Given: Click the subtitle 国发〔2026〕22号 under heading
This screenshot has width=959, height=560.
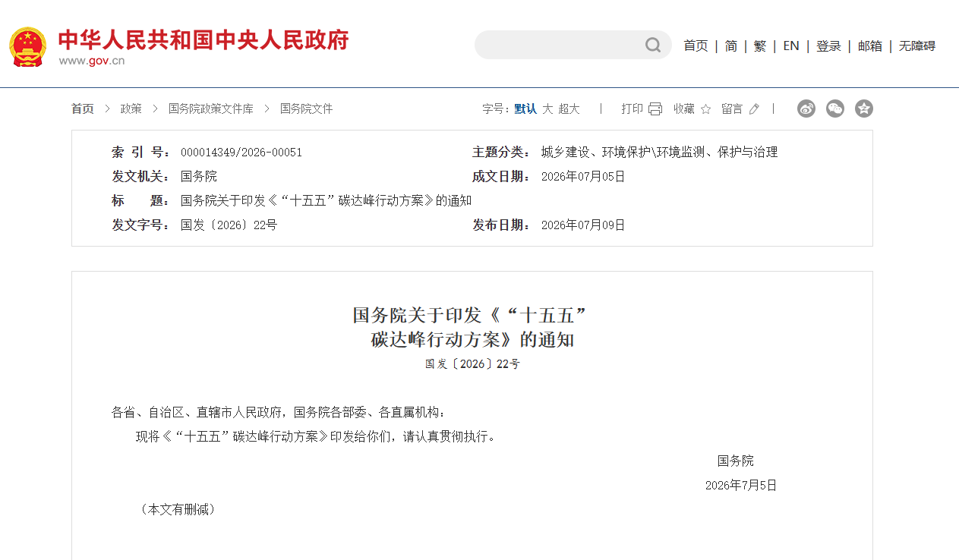Looking at the screenshot, I should [x=472, y=364].
